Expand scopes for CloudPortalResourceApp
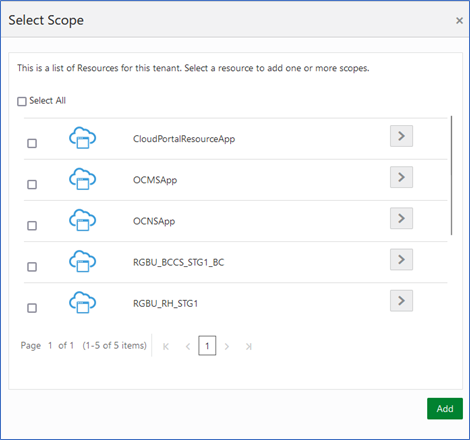 point(401,136)
